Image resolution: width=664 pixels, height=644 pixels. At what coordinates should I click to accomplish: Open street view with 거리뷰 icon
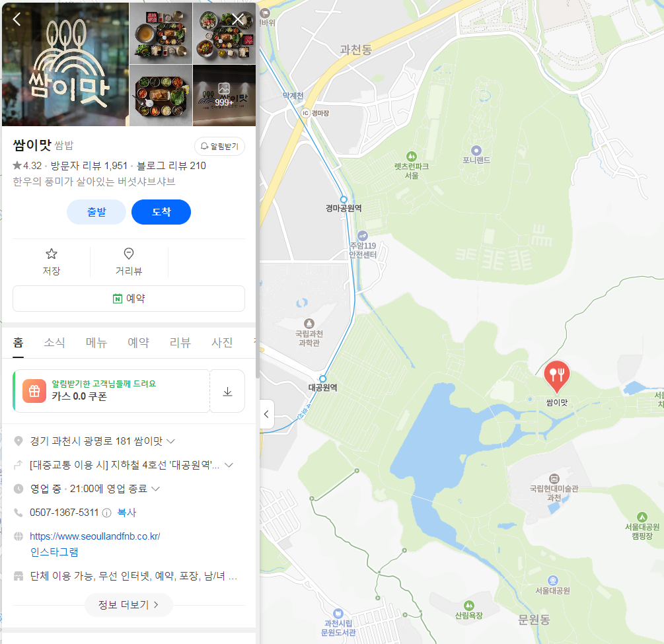click(129, 262)
